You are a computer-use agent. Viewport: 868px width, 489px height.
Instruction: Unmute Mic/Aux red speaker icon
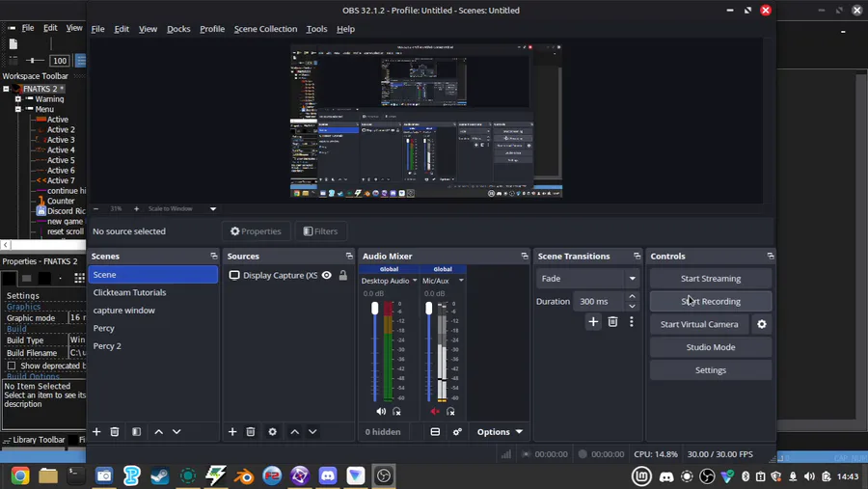pyautogui.click(x=435, y=412)
